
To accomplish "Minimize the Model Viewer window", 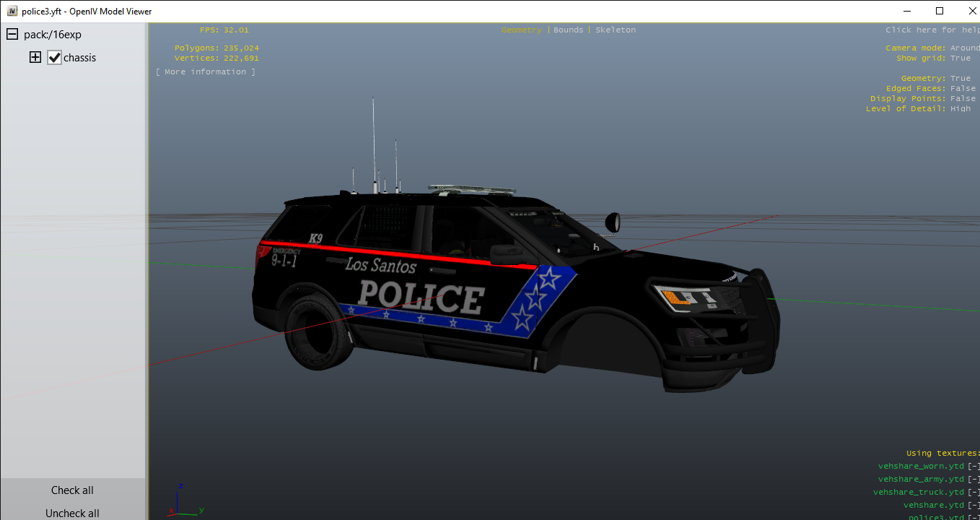I will (906, 11).
